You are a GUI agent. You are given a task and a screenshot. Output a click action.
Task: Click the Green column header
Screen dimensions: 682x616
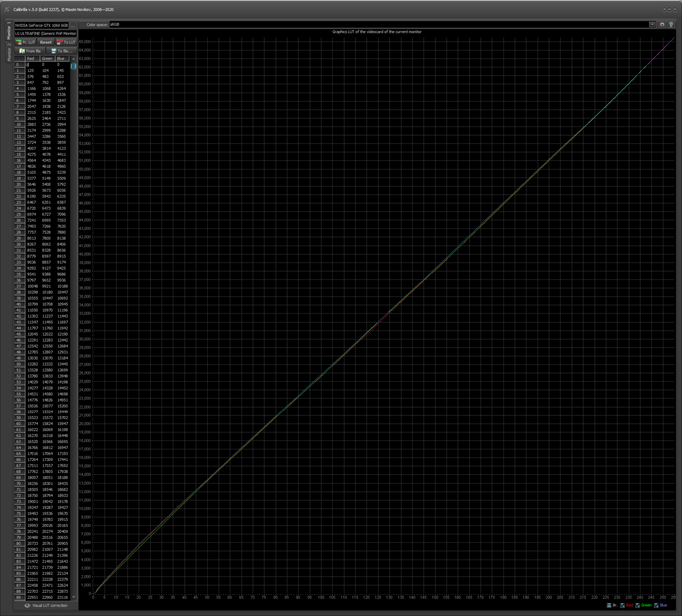[48, 59]
